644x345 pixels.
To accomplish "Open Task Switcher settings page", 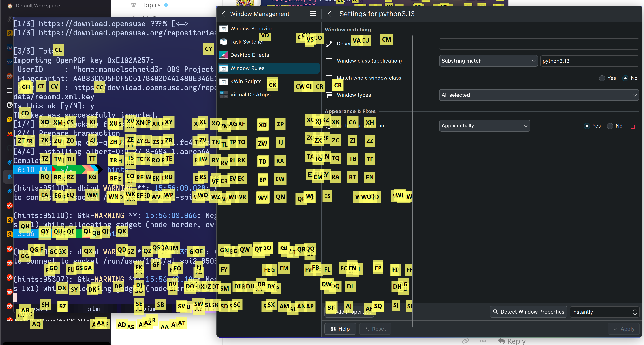I will (x=269, y=42).
